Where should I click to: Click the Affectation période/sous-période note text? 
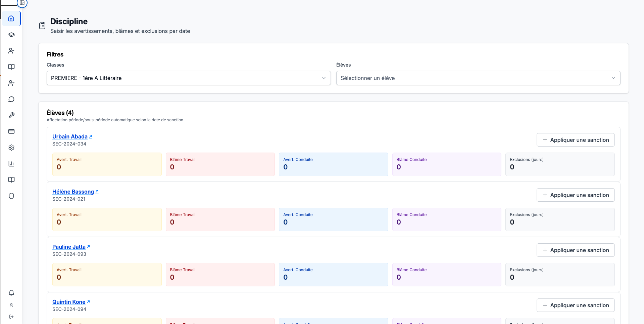pos(115,120)
